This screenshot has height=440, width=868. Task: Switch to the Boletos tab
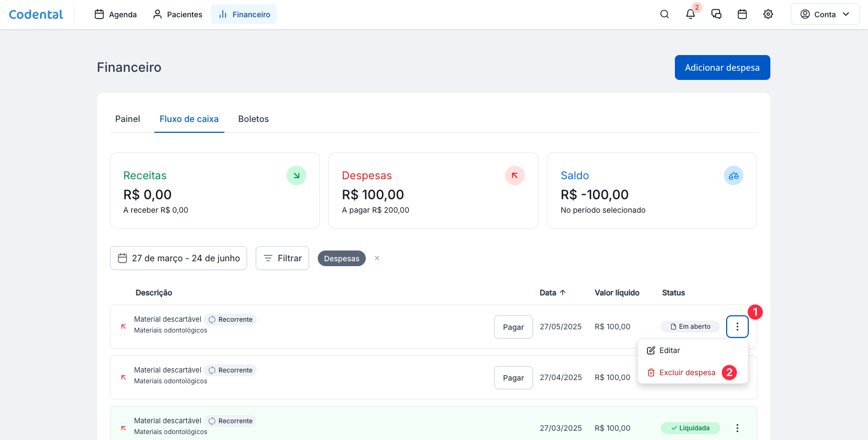pyautogui.click(x=254, y=119)
